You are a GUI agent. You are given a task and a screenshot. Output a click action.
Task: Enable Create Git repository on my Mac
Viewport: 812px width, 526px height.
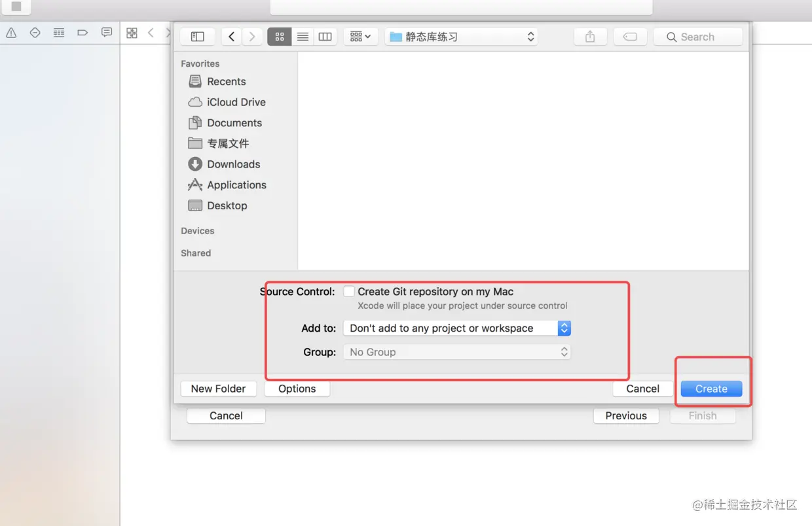pos(349,292)
